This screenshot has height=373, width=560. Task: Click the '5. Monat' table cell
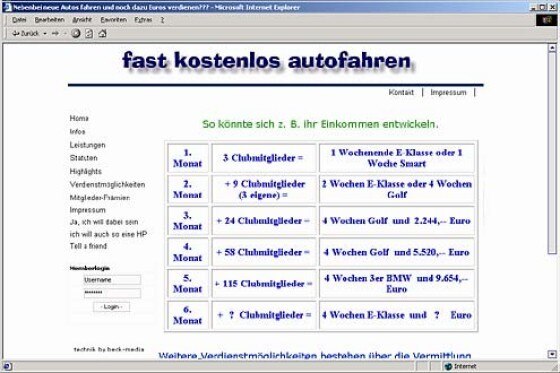pyautogui.click(x=188, y=284)
